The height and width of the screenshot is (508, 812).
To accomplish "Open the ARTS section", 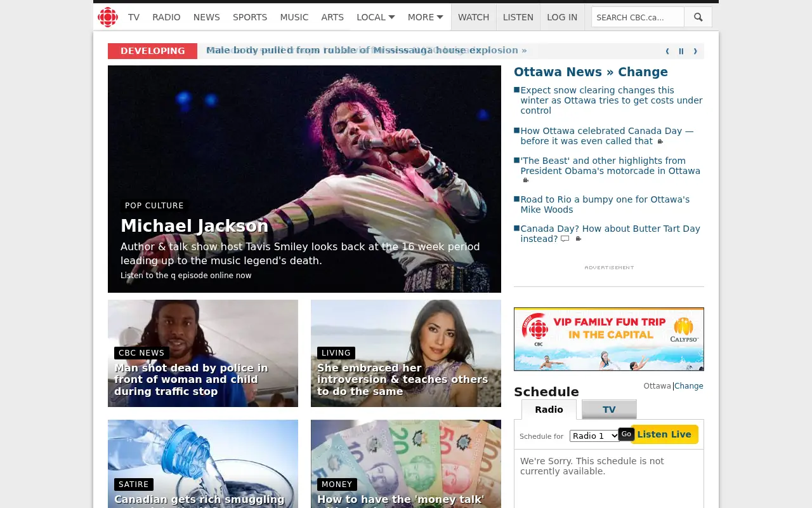I will click(332, 17).
